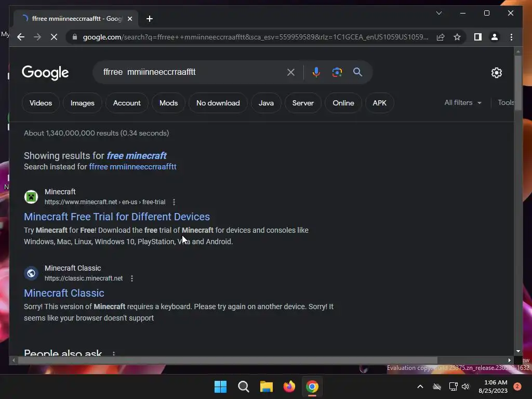Bookmark this page with the star icon
This screenshot has width=532, height=399.
click(457, 37)
